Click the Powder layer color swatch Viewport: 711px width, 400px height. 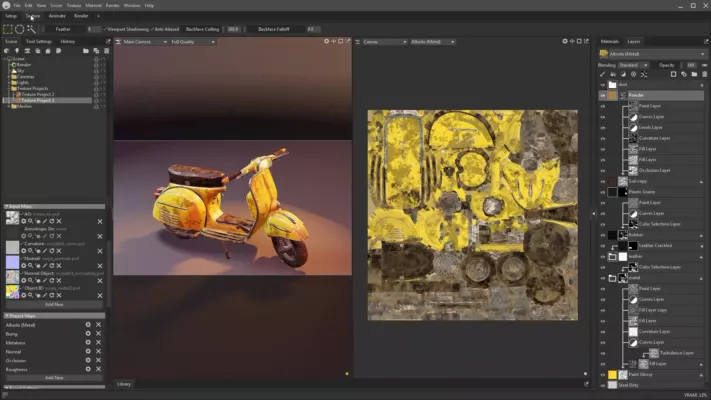(613, 95)
